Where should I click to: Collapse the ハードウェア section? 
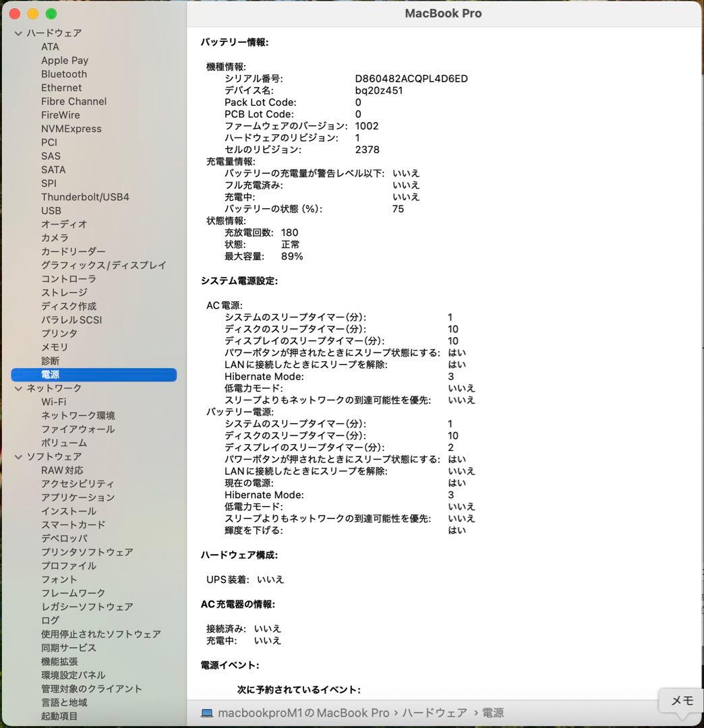tap(18, 32)
